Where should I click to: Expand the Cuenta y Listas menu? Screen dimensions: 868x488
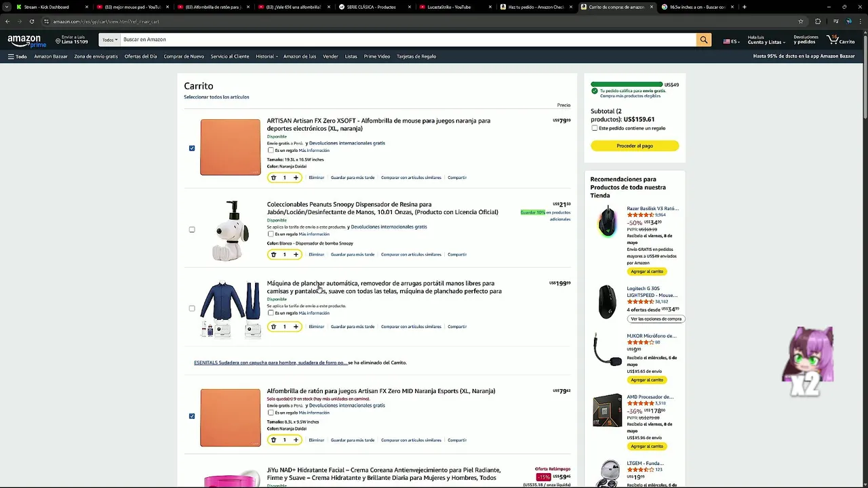point(766,40)
